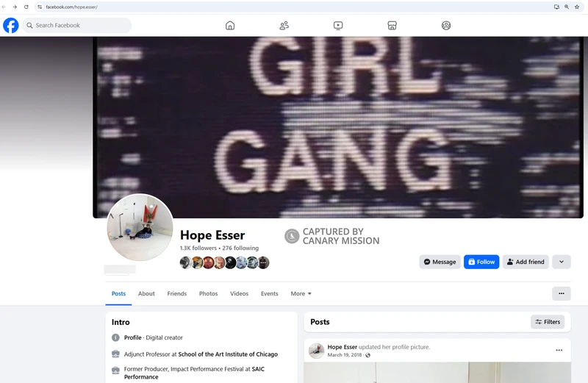Click the Add friend button
This screenshot has width=588, height=383.
tap(526, 262)
